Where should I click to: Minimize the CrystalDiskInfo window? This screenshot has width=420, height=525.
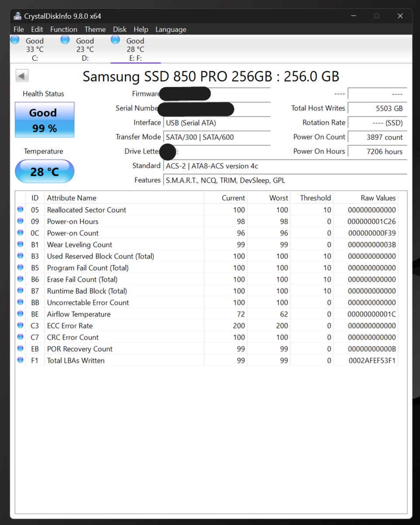tap(353, 16)
